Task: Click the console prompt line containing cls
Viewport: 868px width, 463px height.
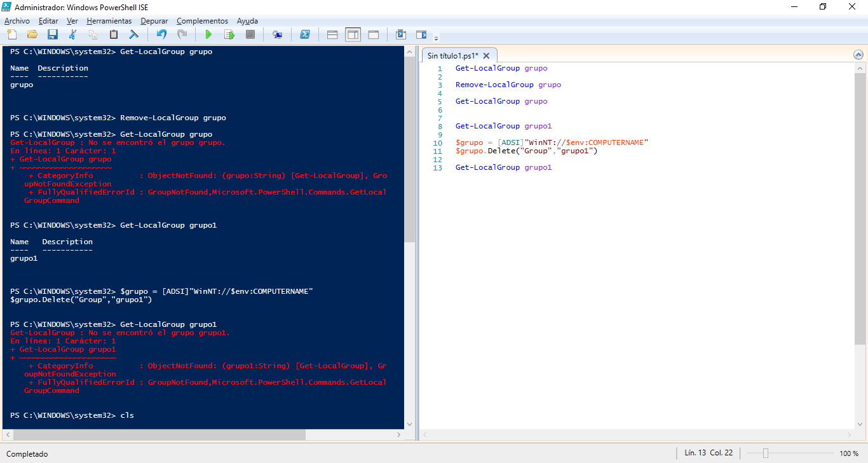Action: point(72,415)
